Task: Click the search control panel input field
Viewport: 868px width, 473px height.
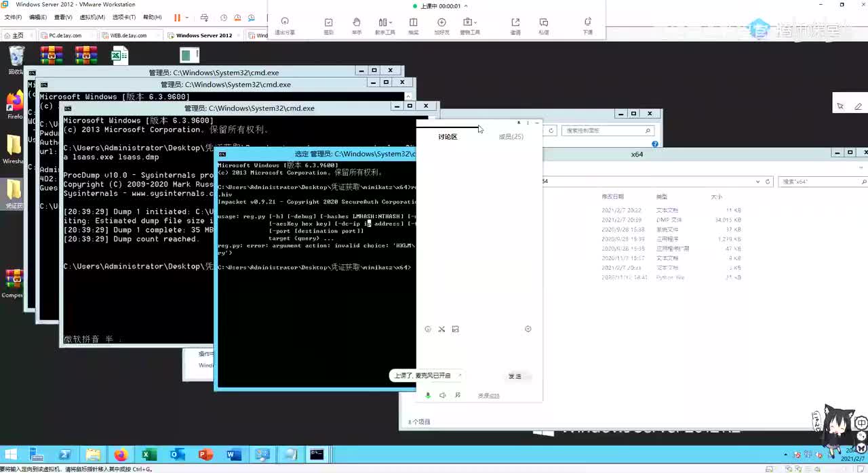Action: pos(609,131)
